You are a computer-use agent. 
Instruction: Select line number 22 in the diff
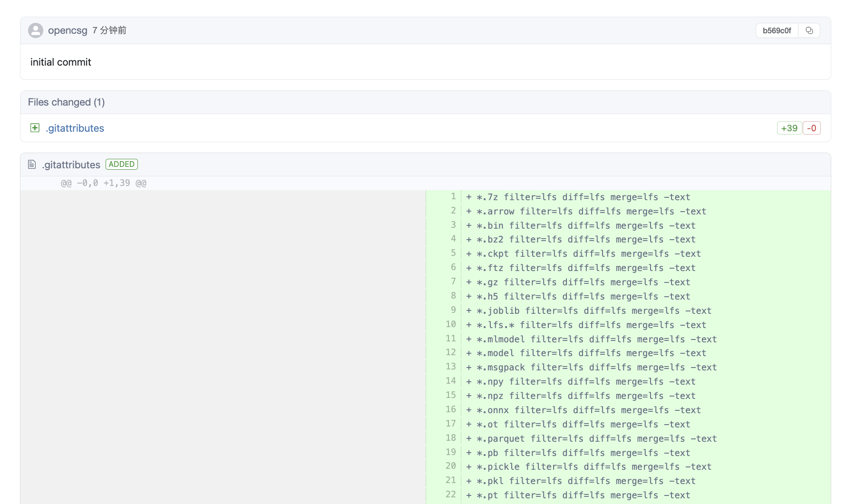point(450,494)
